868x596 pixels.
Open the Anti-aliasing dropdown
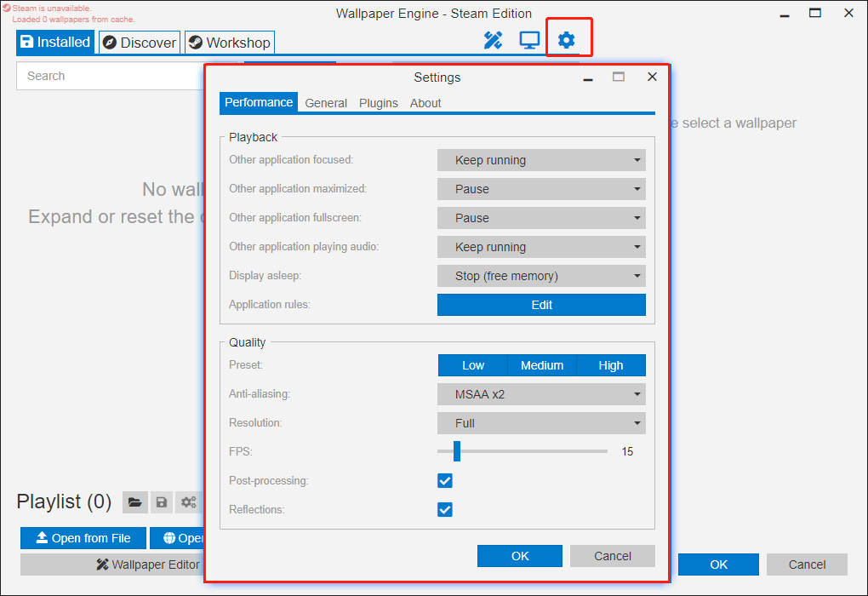click(541, 394)
